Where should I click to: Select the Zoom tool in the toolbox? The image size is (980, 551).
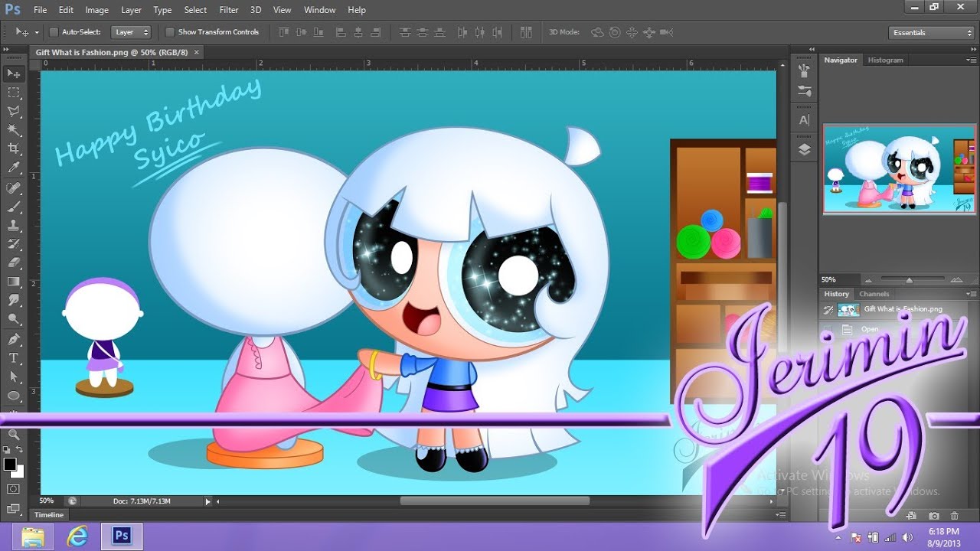tap(14, 435)
